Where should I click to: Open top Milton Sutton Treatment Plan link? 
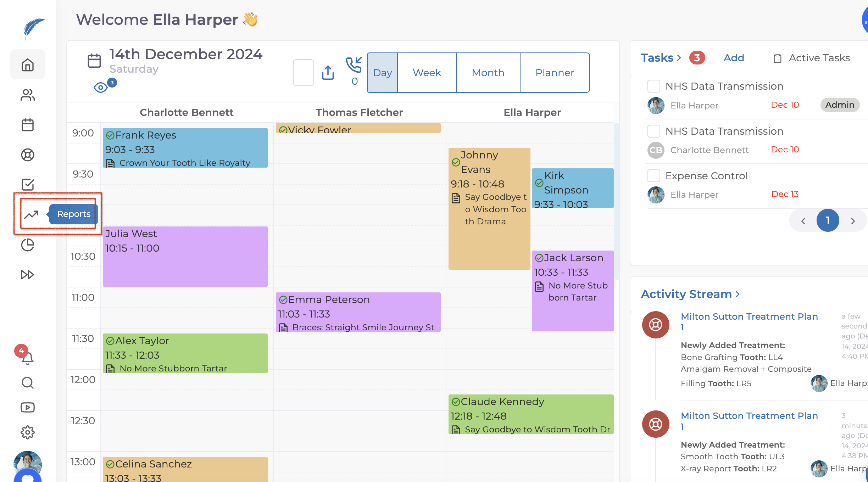pyautogui.click(x=749, y=316)
